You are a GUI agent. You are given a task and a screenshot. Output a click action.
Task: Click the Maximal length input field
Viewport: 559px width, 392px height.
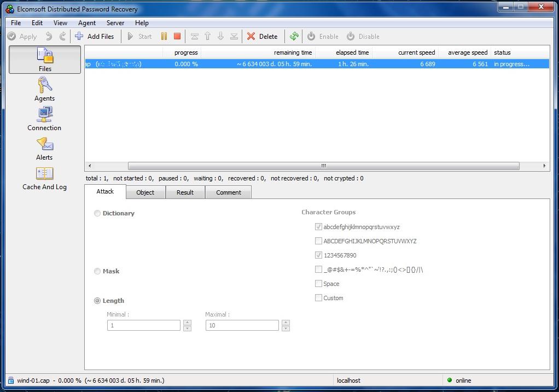point(242,325)
